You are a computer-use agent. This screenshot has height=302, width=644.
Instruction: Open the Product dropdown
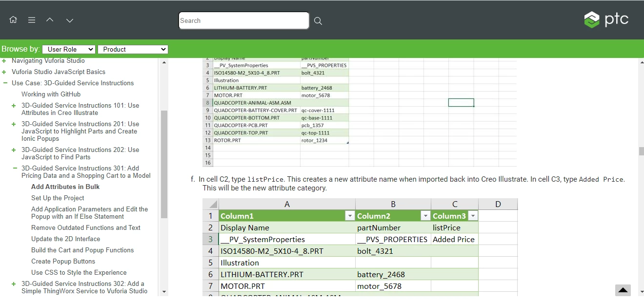(x=133, y=49)
